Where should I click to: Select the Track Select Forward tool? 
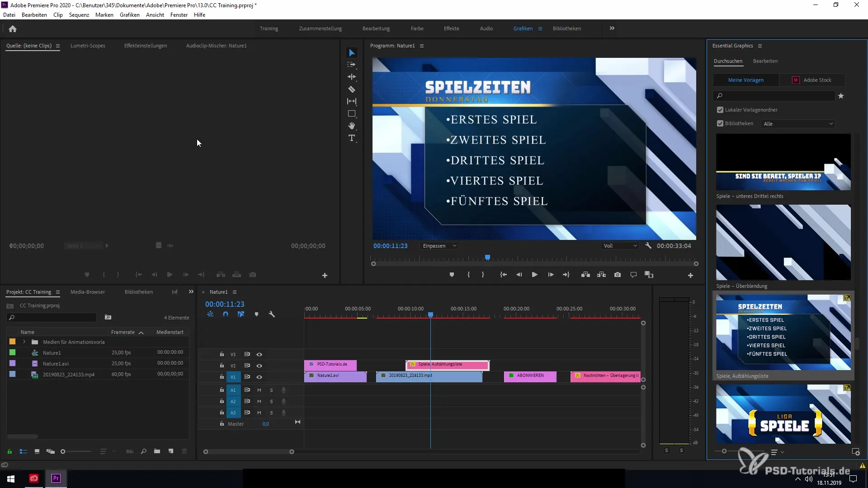tap(352, 65)
